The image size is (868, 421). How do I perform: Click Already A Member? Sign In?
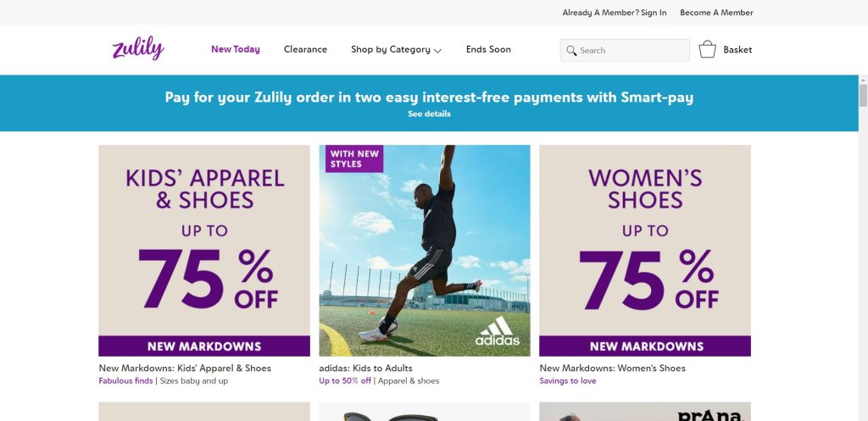615,13
